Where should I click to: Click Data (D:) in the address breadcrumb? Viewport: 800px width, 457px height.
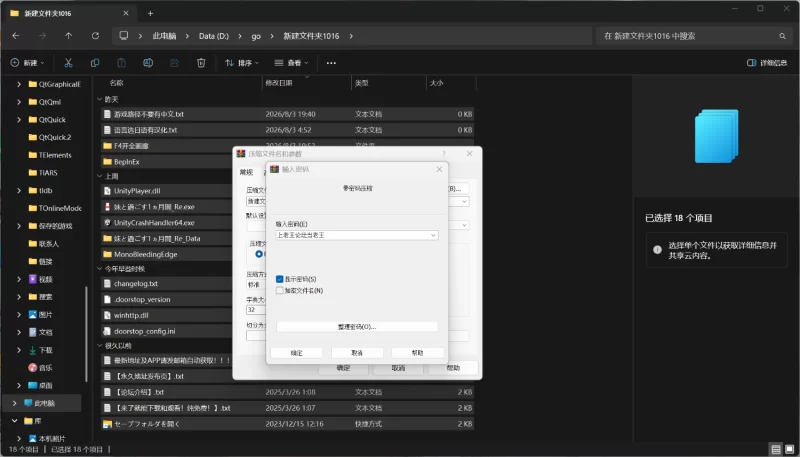[214, 36]
